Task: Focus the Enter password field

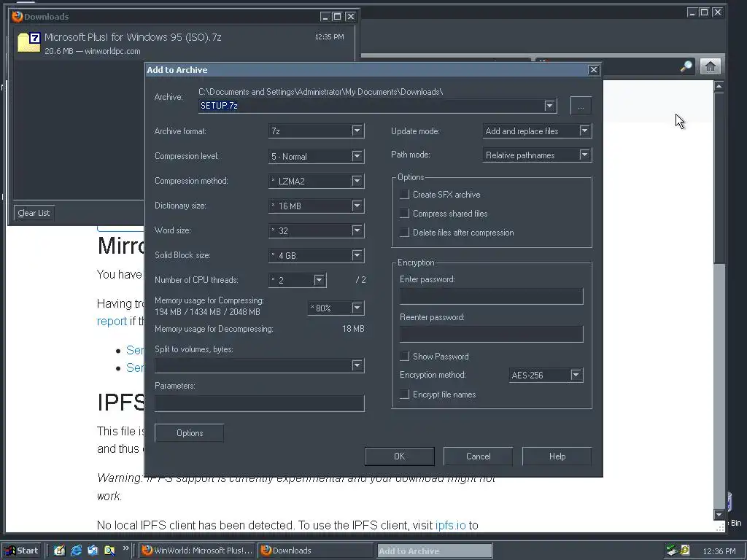Action: [x=491, y=296]
